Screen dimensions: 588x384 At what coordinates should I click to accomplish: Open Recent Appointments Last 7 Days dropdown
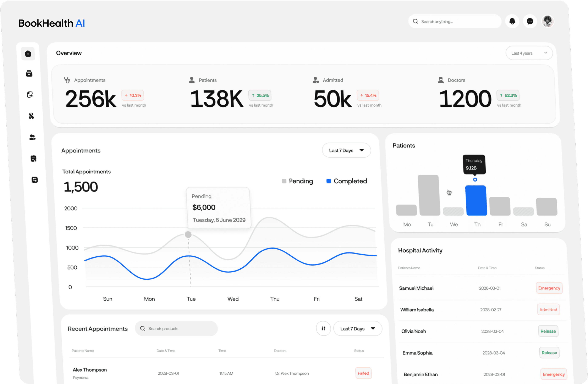click(358, 329)
